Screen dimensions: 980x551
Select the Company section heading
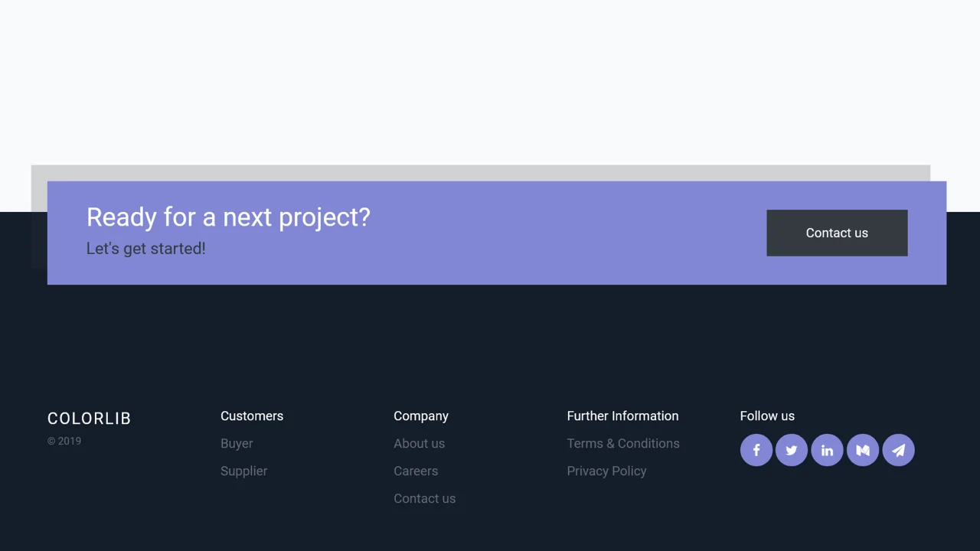coord(421,416)
